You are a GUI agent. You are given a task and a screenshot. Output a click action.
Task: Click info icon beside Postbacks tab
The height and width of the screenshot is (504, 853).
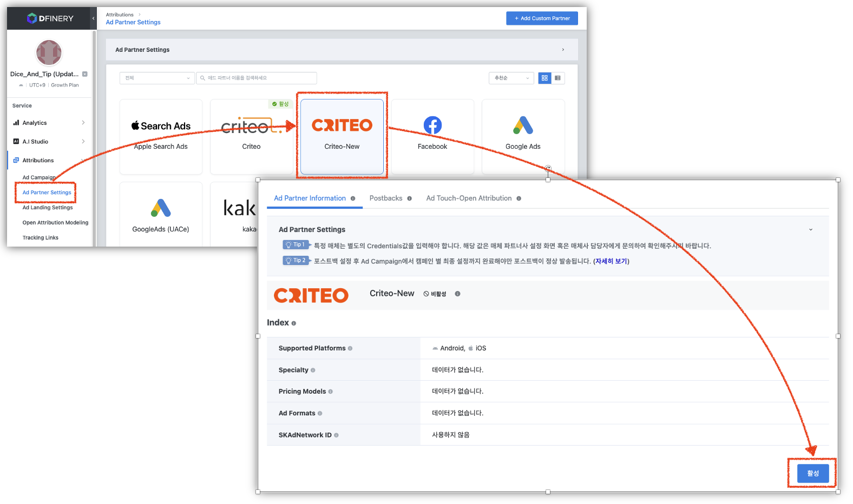pyautogui.click(x=410, y=198)
